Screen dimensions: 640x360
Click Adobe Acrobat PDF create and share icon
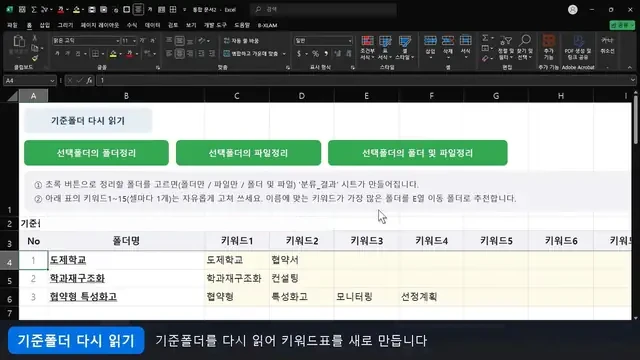click(x=578, y=41)
